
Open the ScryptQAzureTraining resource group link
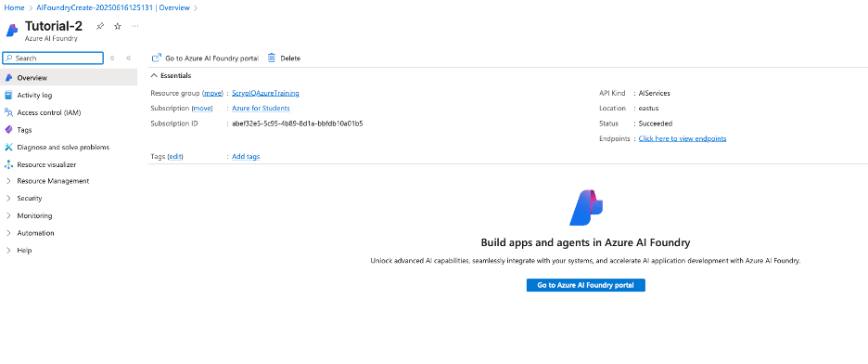coord(266,93)
